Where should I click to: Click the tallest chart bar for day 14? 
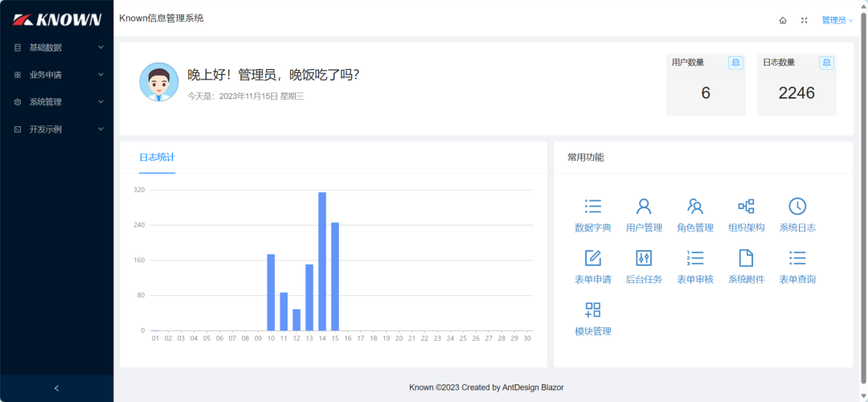(322, 261)
